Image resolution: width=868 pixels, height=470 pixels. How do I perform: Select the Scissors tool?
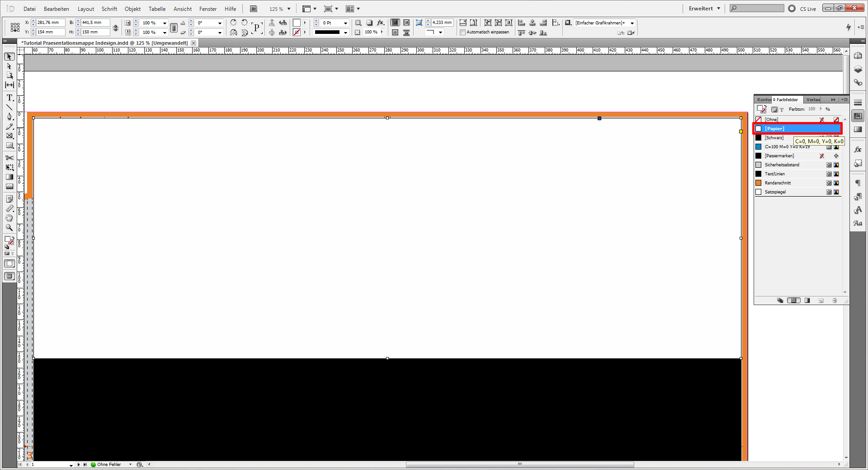pyautogui.click(x=9, y=158)
